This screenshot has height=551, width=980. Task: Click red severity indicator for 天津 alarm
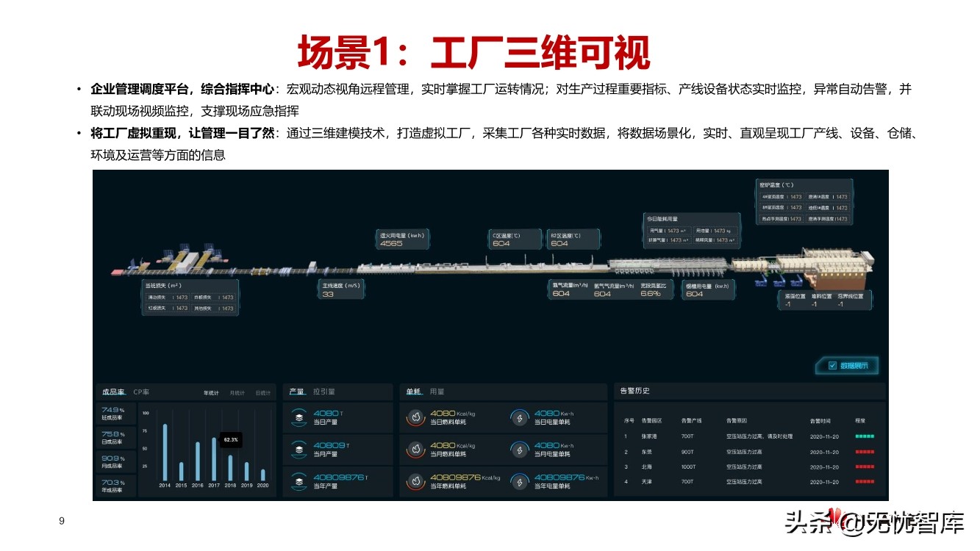(x=865, y=482)
